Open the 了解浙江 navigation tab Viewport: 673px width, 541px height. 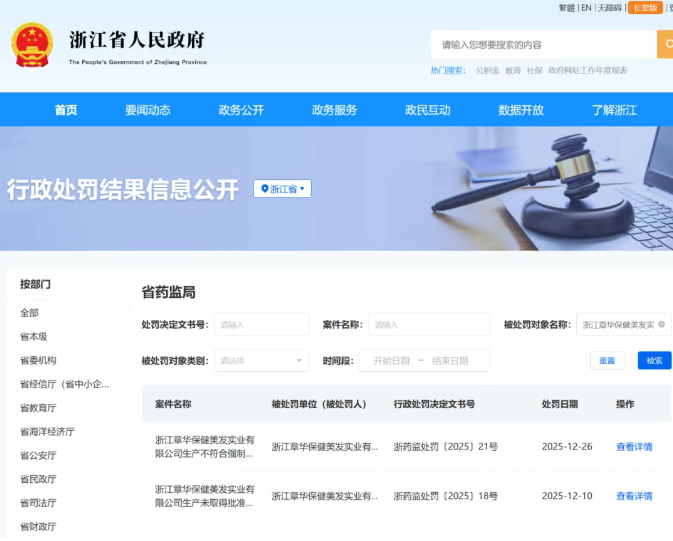coord(614,110)
